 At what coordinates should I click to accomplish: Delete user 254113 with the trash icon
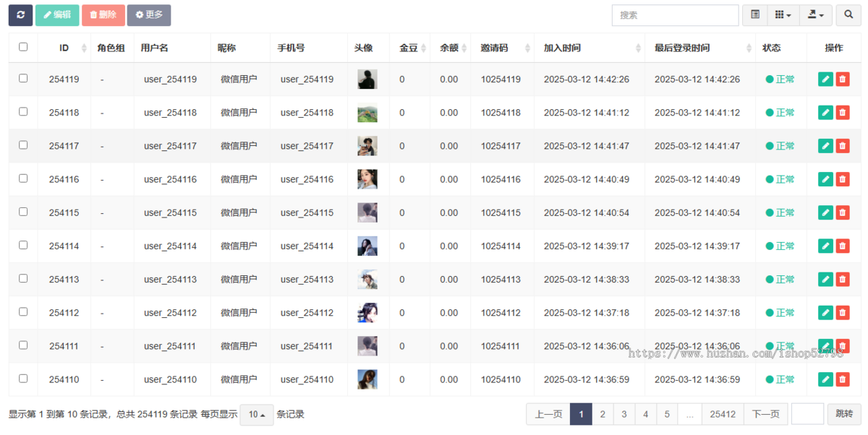(843, 280)
